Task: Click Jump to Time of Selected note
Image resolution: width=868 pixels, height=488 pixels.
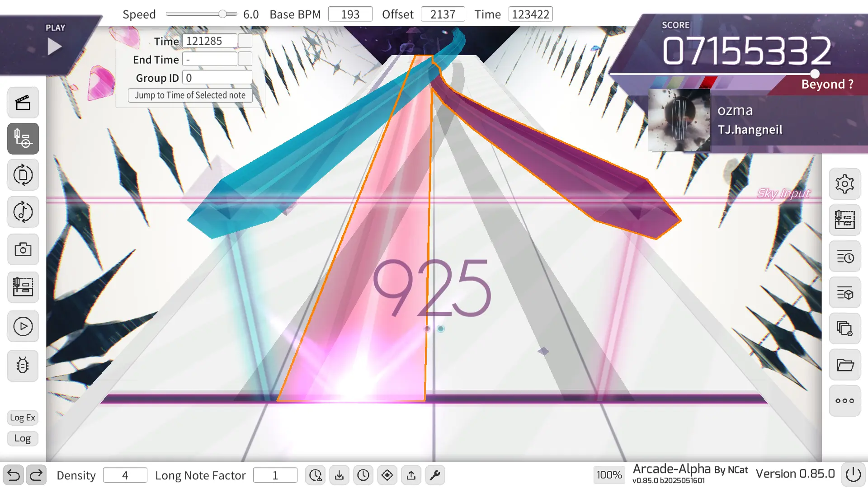Action: [x=190, y=95]
